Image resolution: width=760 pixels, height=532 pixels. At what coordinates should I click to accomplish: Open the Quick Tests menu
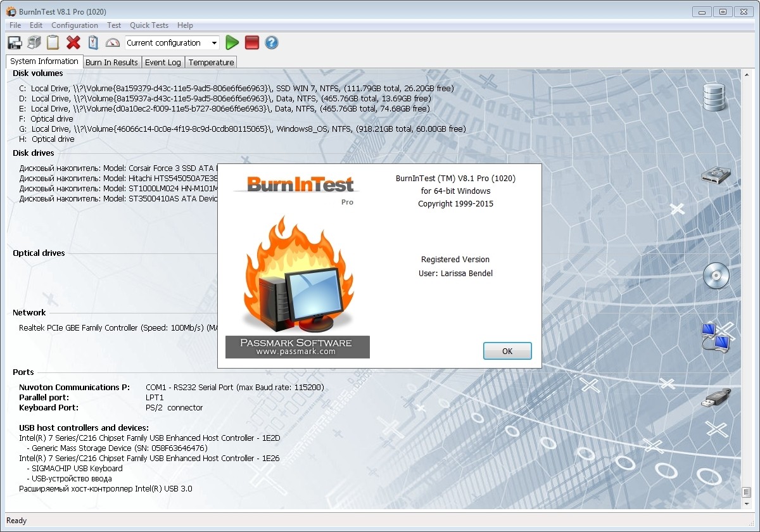coord(149,25)
